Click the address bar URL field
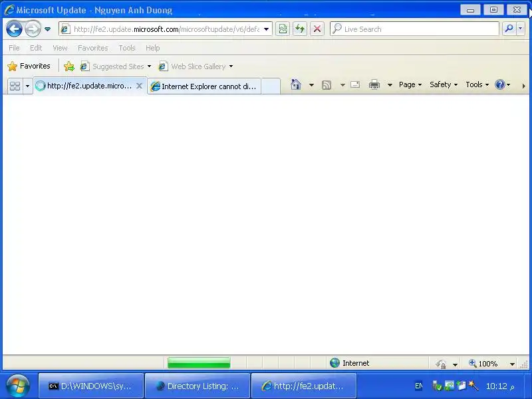The height and width of the screenshot is (399, 532). click(166, 29)
